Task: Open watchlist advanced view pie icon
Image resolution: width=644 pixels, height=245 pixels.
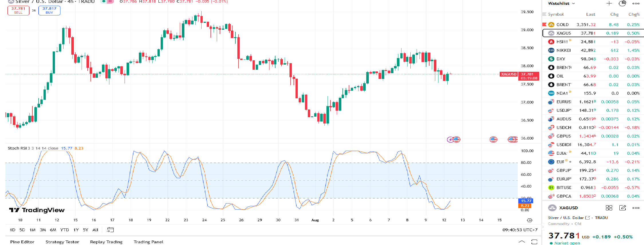Action: coord(622,3)
